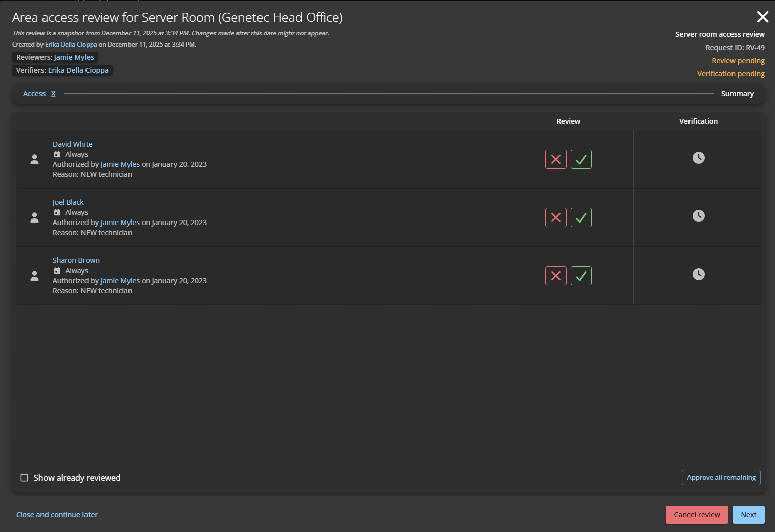Click the person avatar beside Joel Black
775x532 pixels.
[x=34, y=217]
